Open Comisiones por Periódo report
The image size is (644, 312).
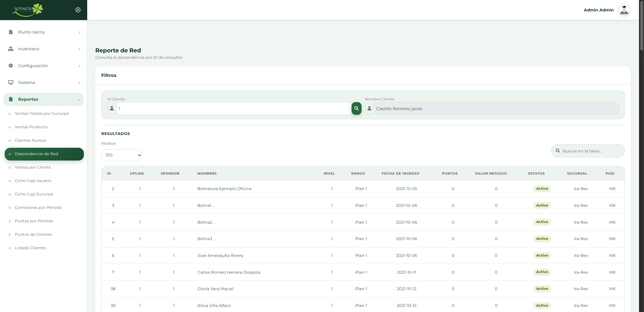(x=38, y=208)
